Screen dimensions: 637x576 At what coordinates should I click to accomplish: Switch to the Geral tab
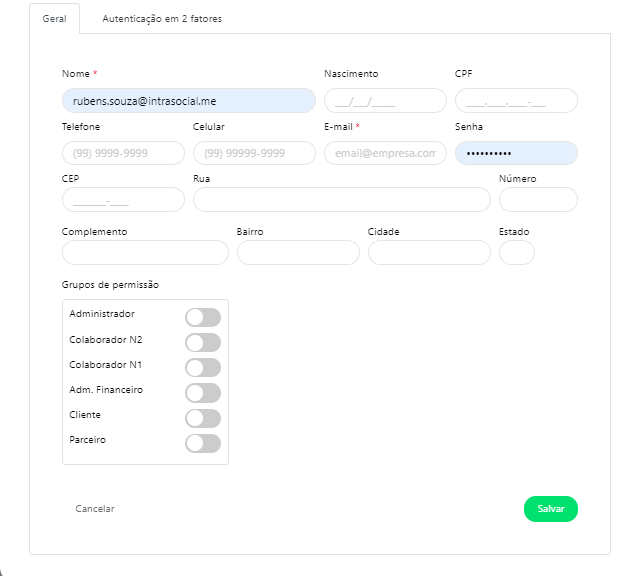pyautogui.click(x=54, y=19)
